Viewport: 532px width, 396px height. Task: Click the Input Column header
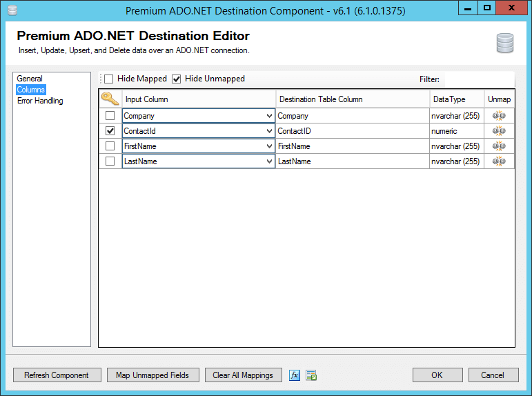coord(199,99)
